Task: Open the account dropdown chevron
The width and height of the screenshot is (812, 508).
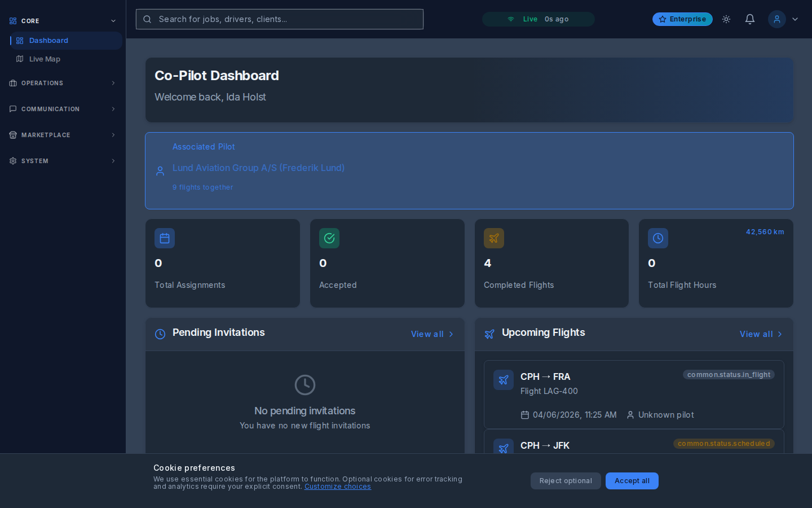Action: point(795,19)
